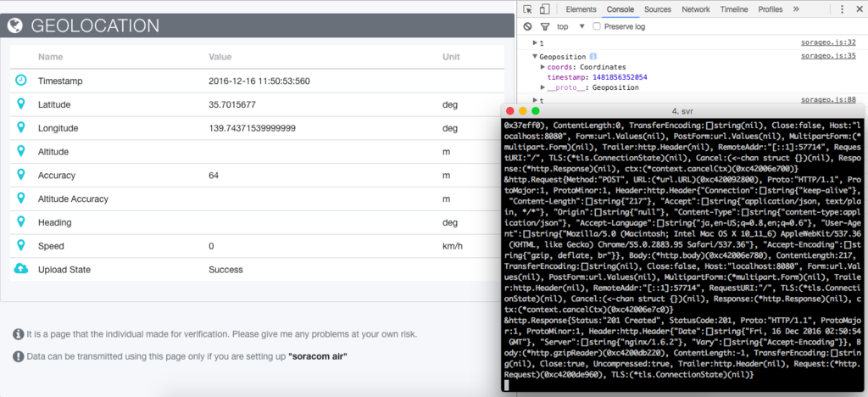Select the Accuracy value 64
The width and height of the screenshot is (868, 397).
pos(214,175)
